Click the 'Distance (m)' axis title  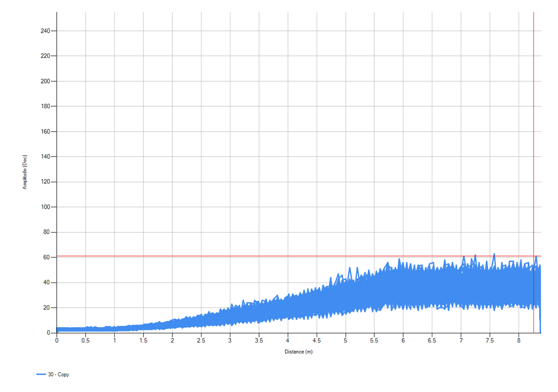[x=299, y=352]
